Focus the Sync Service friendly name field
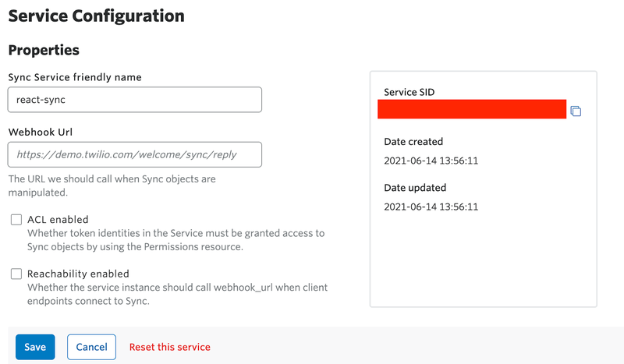 point(134,100)
